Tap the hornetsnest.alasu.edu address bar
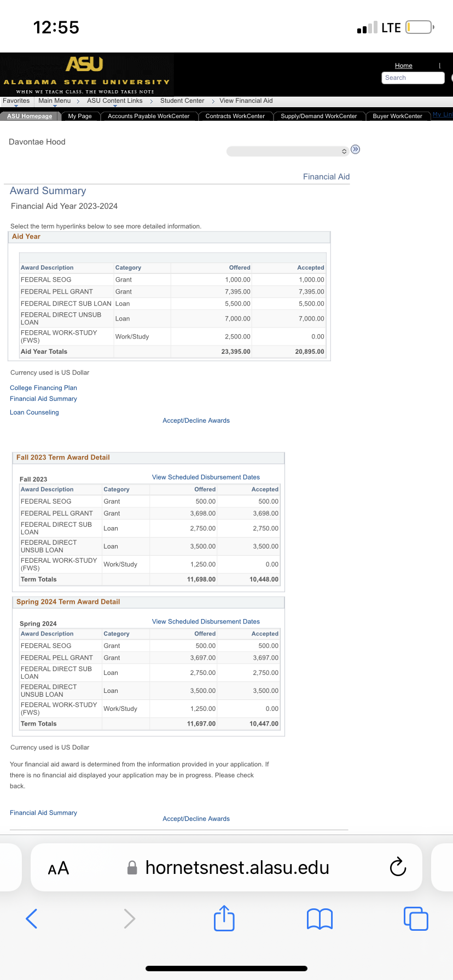The width and height of the screenshot is (453, 980). point(226,867)
